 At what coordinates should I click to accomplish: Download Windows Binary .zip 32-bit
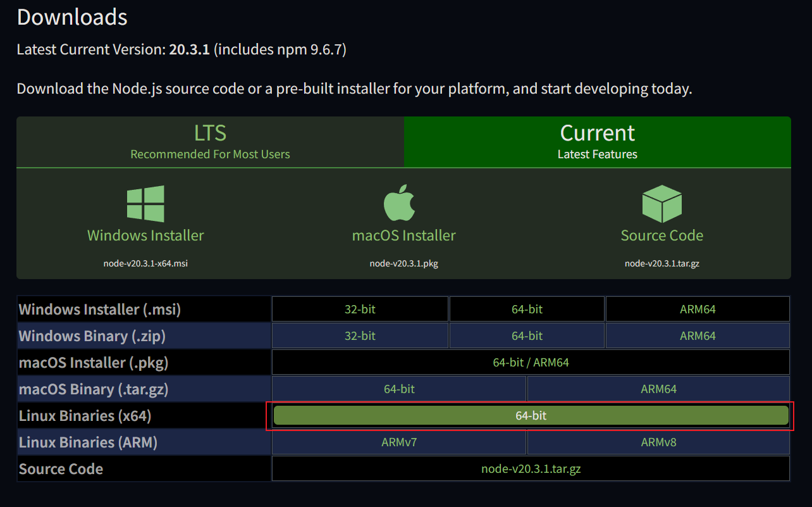pyautogui.click(x=360, y=336)
